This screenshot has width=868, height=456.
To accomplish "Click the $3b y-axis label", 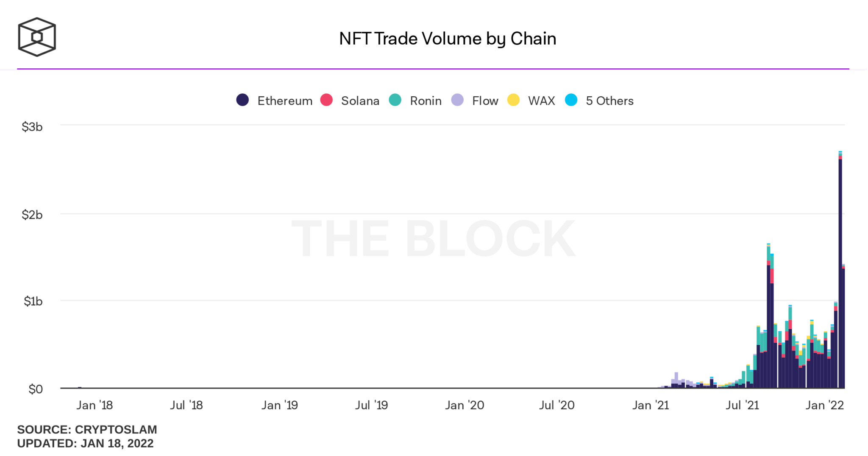I will (32, 127).
